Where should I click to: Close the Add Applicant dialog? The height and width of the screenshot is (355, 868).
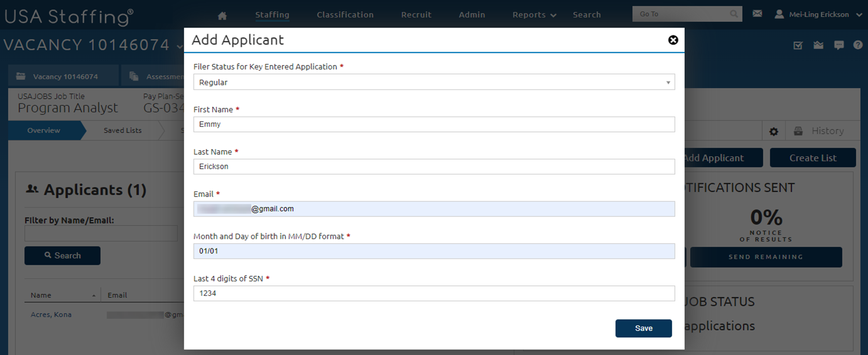(x=673, y=40)
